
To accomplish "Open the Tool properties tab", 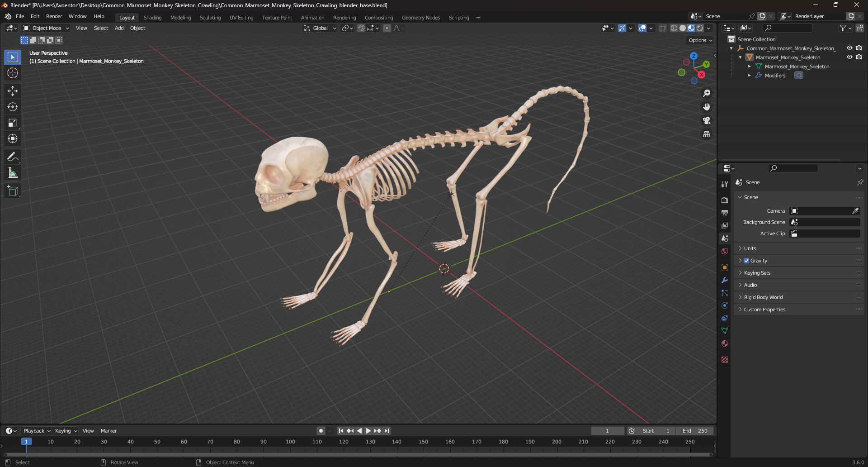I will [x=725, y=184].
